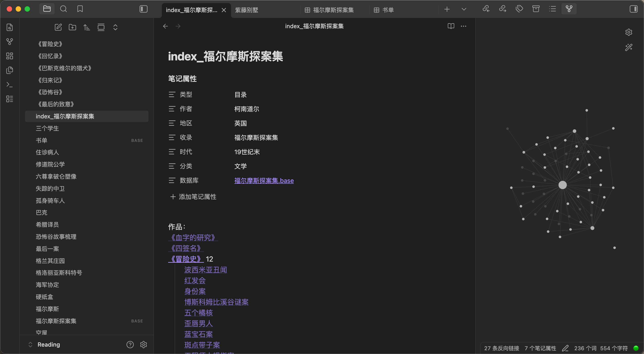644x354 pixels.
Task: Toggle the right sidebar collapse icon
Action: 633,9
